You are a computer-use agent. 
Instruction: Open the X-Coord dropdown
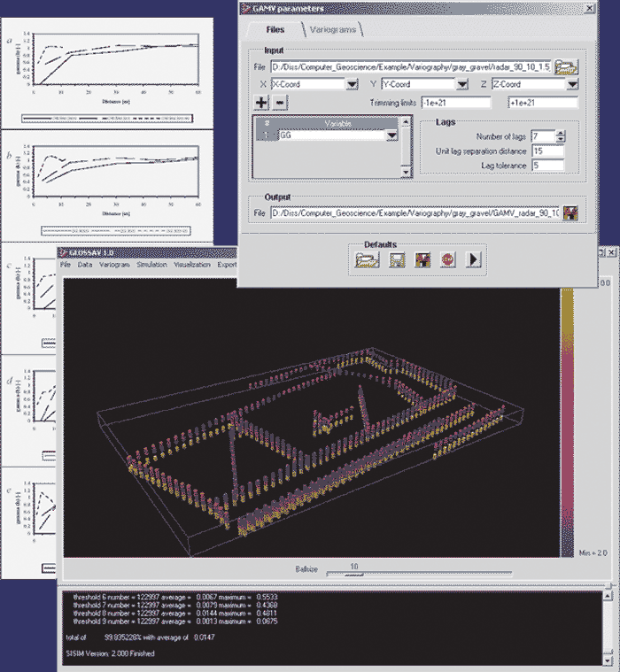point(352,85)
